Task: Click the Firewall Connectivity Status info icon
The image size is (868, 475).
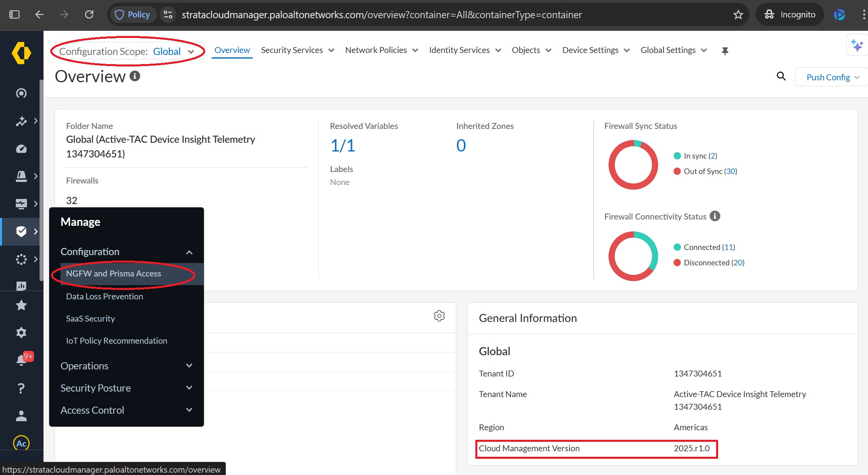Action: 715,216
